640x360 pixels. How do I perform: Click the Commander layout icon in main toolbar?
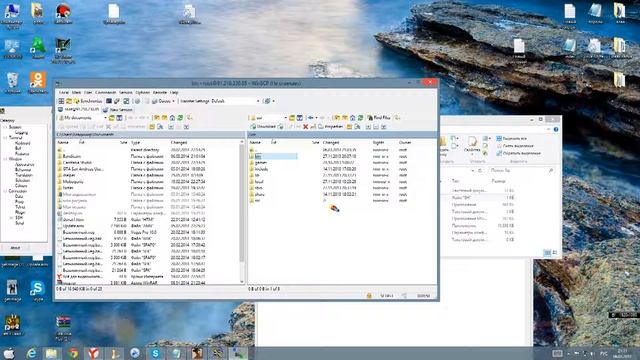pos(61,101)
